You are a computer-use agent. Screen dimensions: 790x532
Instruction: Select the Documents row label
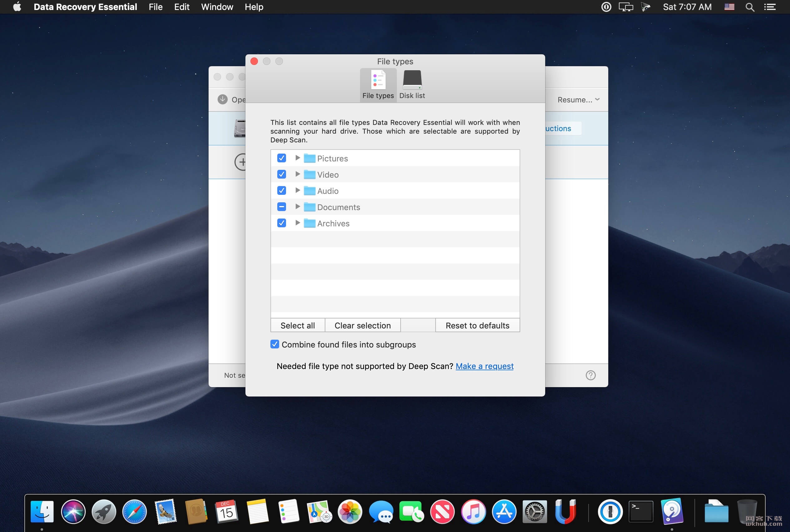click(x=339, y=207)
